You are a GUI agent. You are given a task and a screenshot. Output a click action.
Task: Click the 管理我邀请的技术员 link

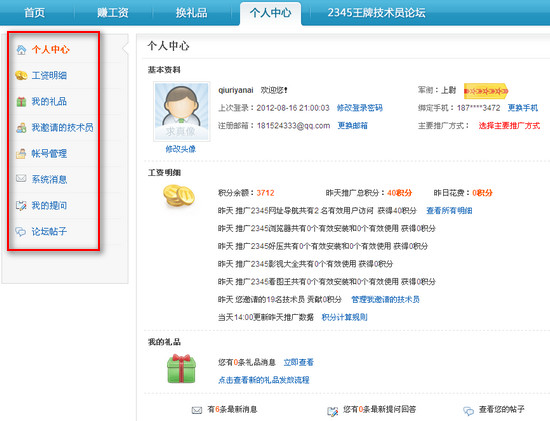[x=385, y=300]
